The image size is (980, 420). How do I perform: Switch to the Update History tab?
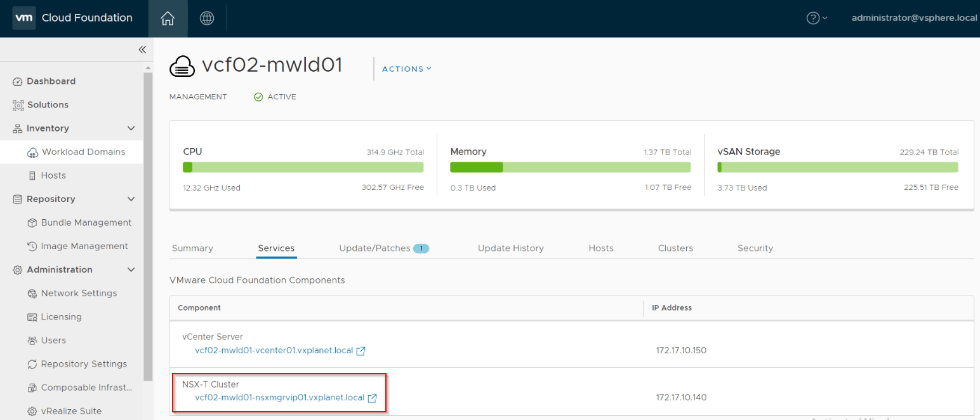tap(511, 248)
